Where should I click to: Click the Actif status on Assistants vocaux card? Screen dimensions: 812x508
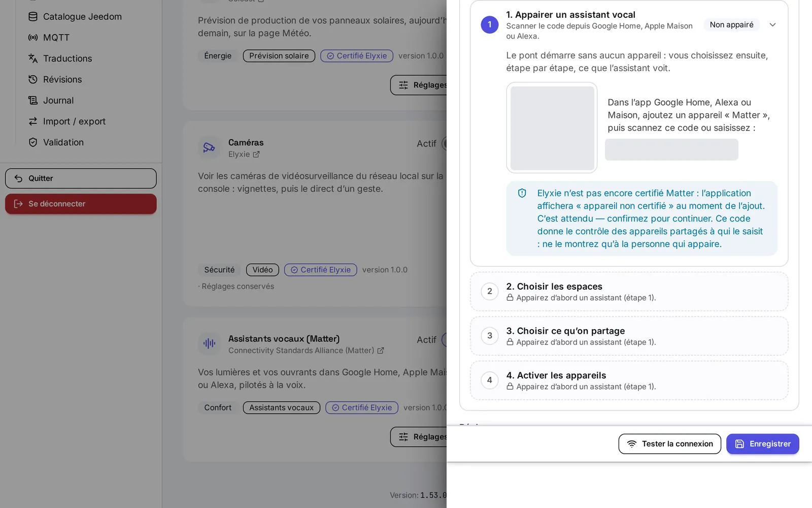pyautogui.click(x=426, y=340)
